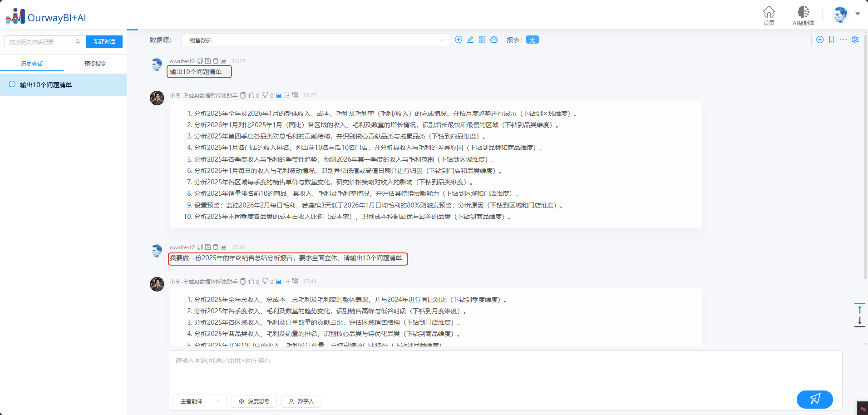This screenshot has width=868, height=415.
Task: Expand the user profile dropdown arrow
Action: (858, 14)
